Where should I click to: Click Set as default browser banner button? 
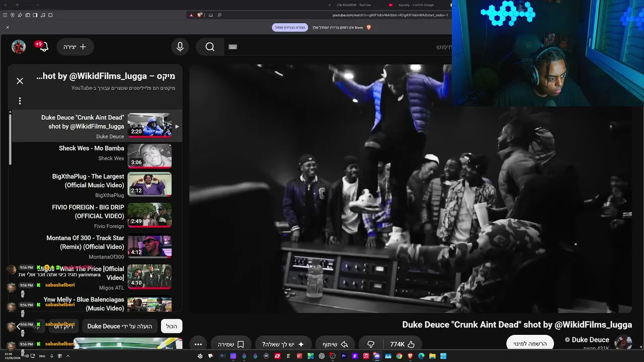(290, 27)
